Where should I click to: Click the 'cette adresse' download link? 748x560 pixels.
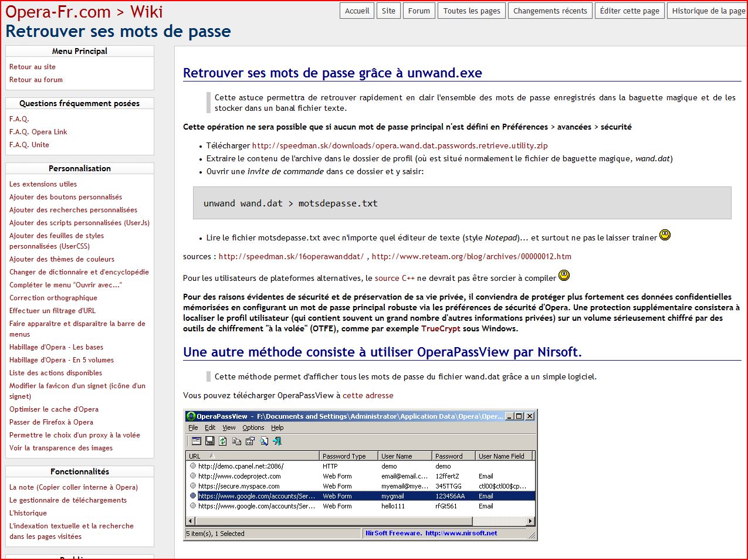(x=368, y=395)
